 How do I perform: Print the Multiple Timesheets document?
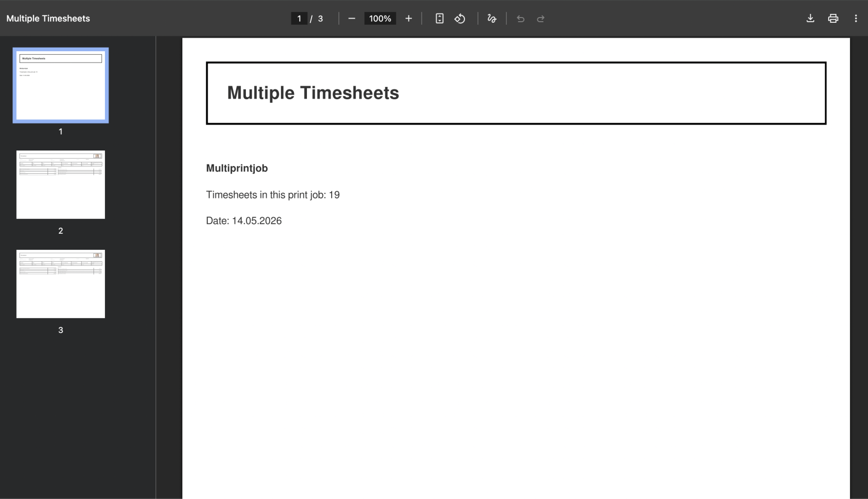point(833,19)
